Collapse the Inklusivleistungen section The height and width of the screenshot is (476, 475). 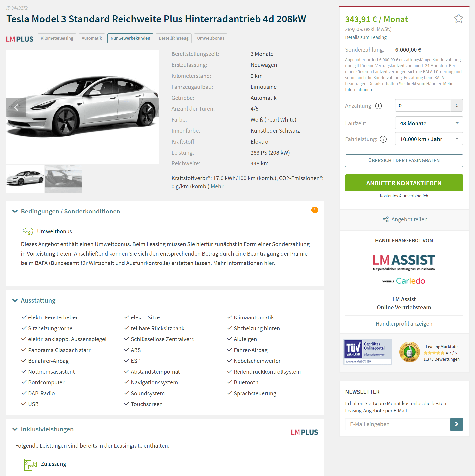pyautogui.click(x=15, y=429)
